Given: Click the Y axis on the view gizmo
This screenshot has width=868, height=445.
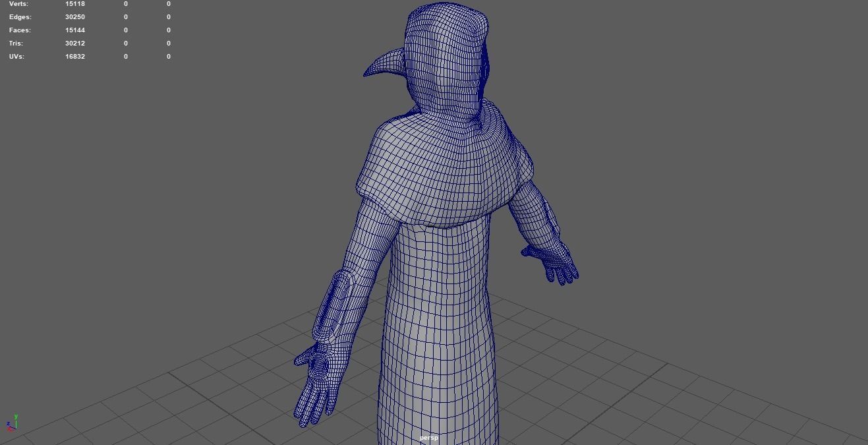Looking at the screenshot, I should coord(16,417).
